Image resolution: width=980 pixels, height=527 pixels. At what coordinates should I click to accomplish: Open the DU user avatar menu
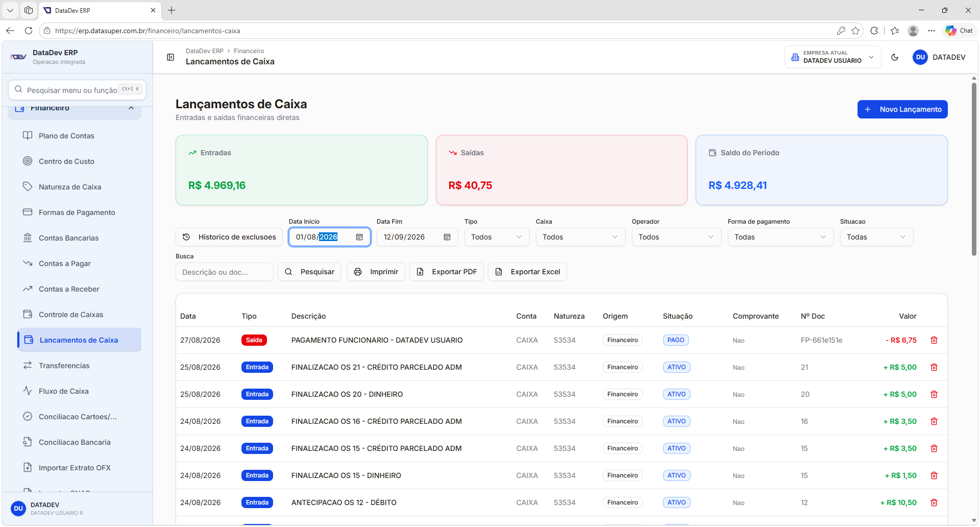tap(920, 57)
